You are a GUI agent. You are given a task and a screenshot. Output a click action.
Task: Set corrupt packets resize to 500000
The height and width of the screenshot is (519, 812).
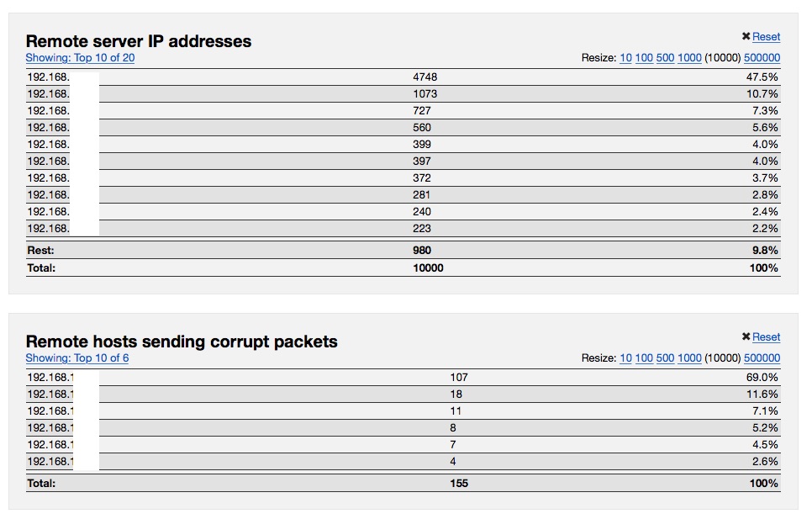pos(762,358)
